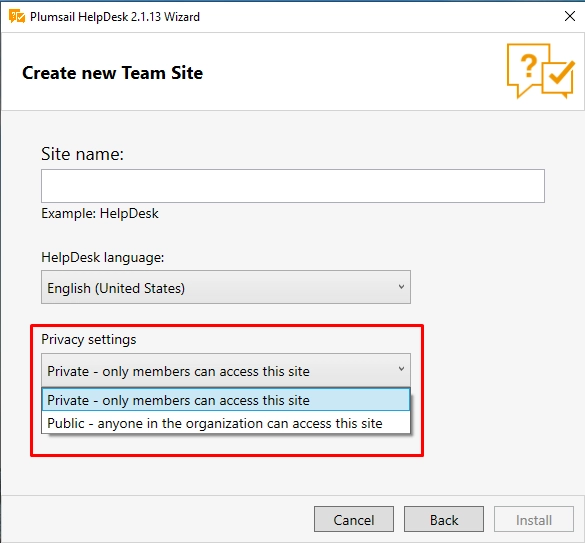Click the Site name label

[82, 154]
